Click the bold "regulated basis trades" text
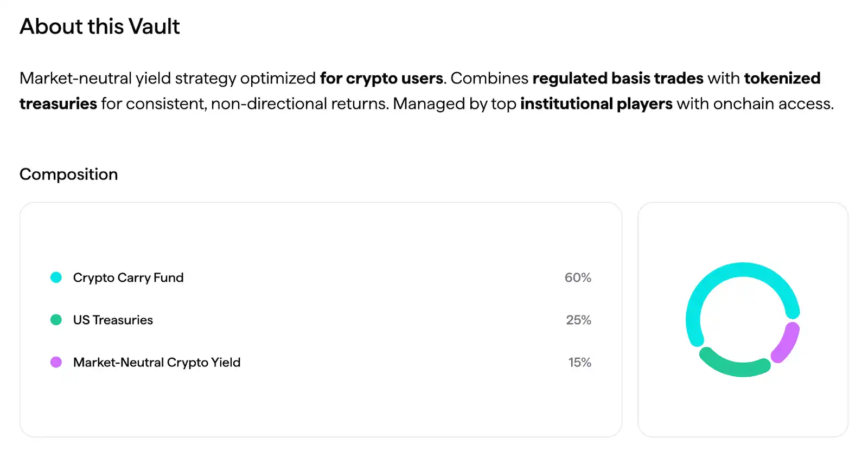868x452 pixels. tap(618, 78)
